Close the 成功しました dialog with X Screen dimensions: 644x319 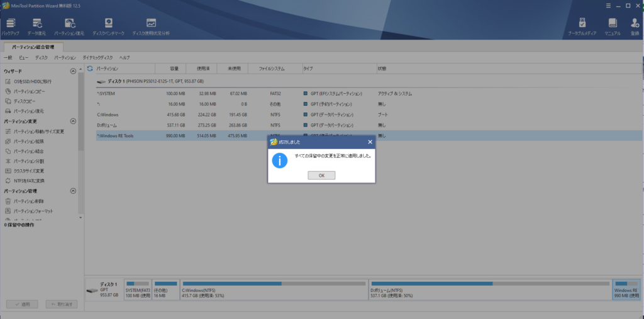coord(370,142)
